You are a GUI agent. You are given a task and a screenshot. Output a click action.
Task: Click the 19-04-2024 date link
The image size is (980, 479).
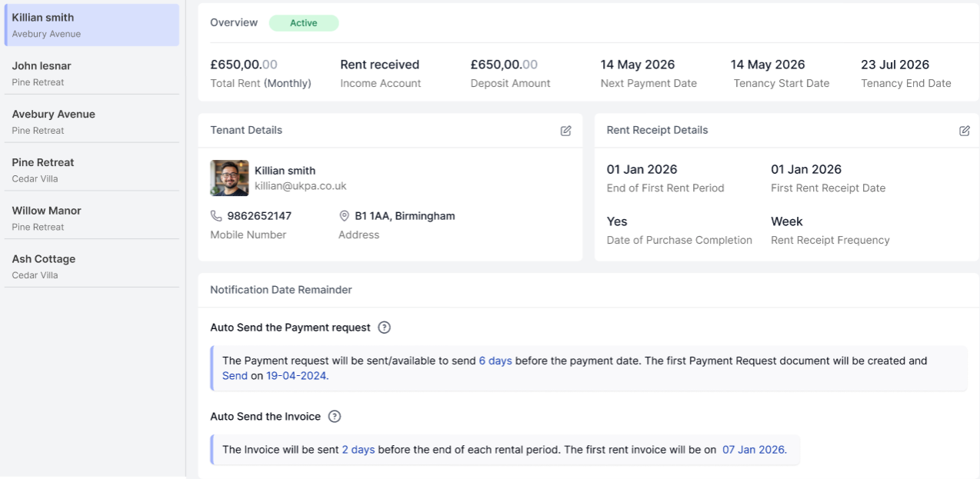tap(296, 376)
